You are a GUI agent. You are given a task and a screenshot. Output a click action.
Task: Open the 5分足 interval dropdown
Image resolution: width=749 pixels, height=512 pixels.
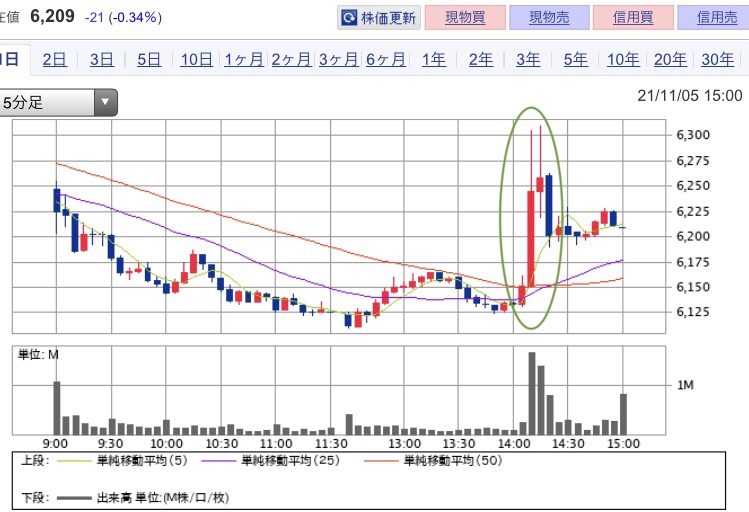57,102
